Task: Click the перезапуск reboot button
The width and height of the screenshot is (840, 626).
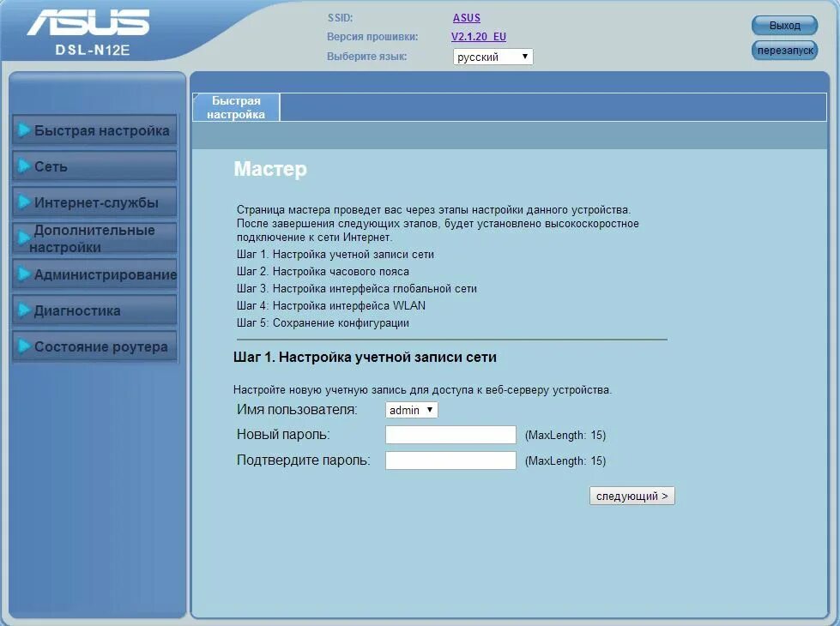Action: pyautogui.click(x=785, y=51)
